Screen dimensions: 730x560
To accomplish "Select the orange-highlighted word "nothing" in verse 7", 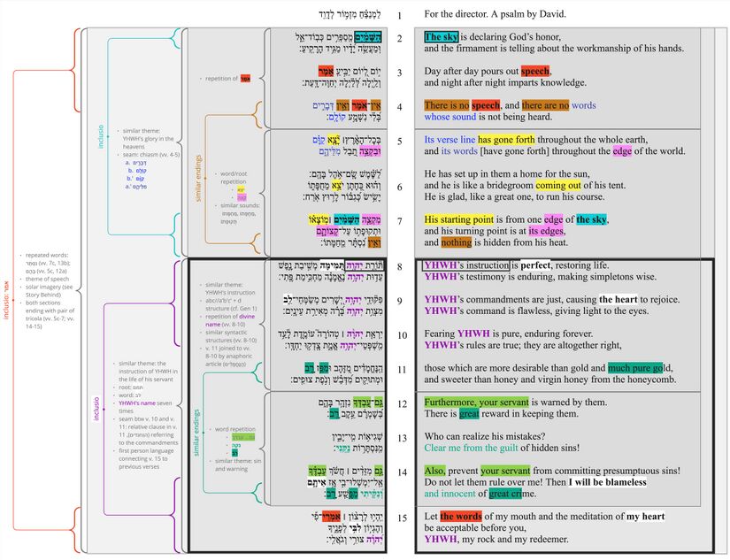I will click(x=457, y=242).
